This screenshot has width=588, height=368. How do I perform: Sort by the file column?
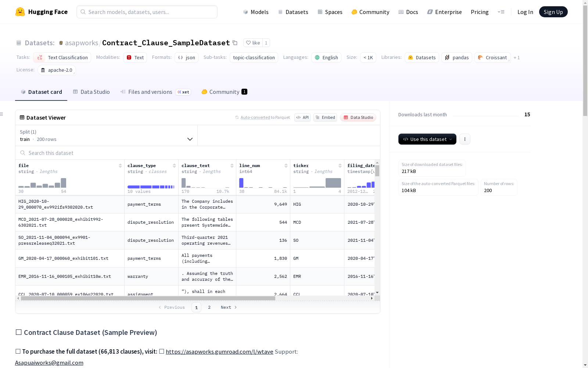point(120,166)
